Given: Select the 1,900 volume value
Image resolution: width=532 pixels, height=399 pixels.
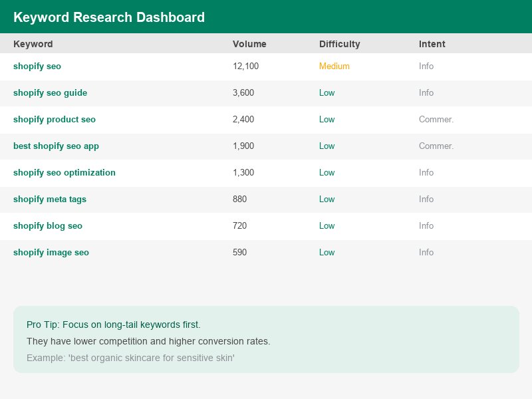Looking at the screenshot, I should [243, 146].
